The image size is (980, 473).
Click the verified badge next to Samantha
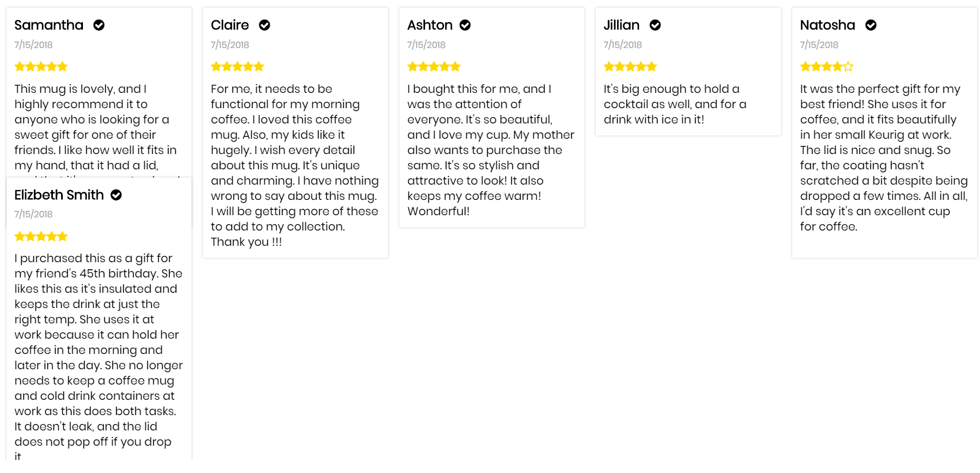coord(99,25)
